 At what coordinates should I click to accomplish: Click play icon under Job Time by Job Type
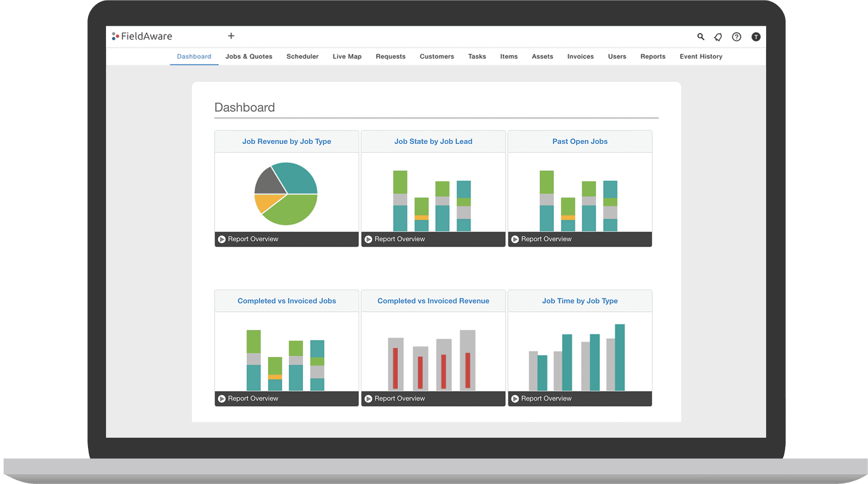click(x=515, y=399)
